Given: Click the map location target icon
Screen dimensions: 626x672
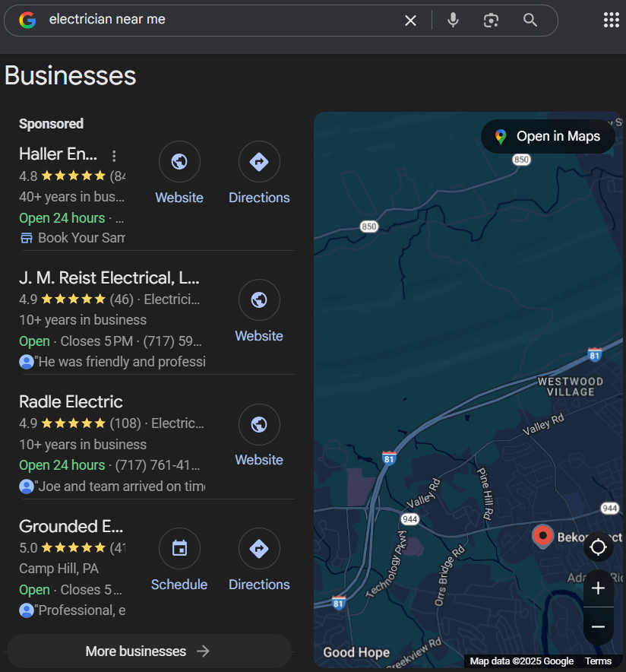Looking at the screenshot, I should pyautogui.click(x=598, y=547).
